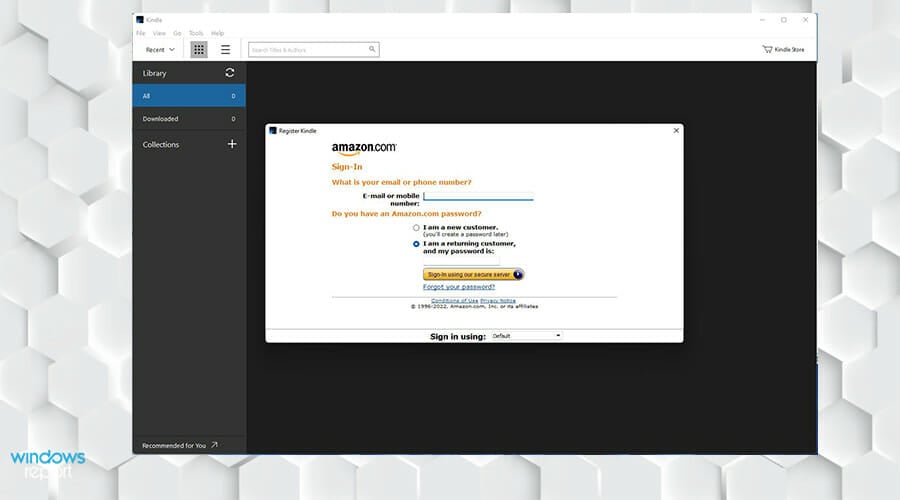The image size is (900, 500).
Task: Select 'I am a new customer' option
Action: click(416, 228)
